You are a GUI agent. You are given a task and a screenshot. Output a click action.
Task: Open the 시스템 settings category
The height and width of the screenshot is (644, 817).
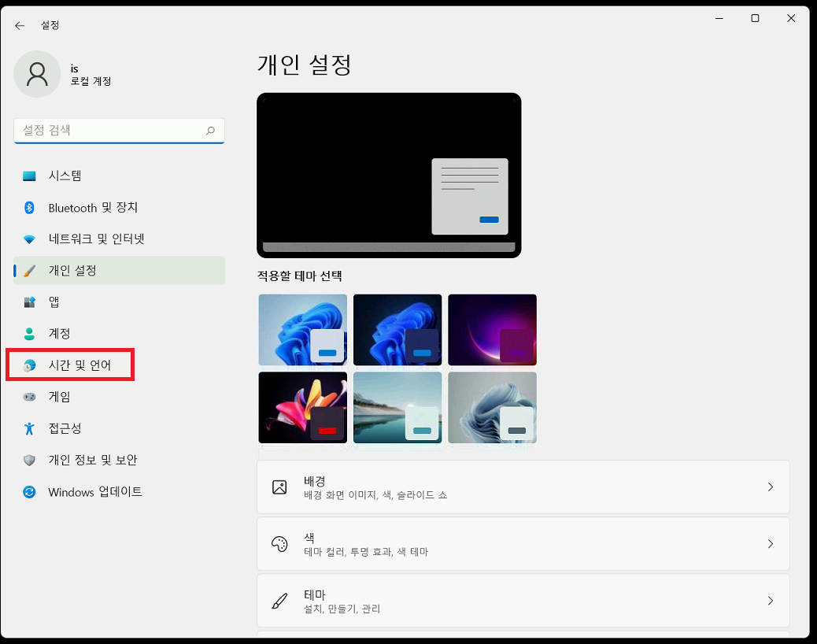[120, 176]
